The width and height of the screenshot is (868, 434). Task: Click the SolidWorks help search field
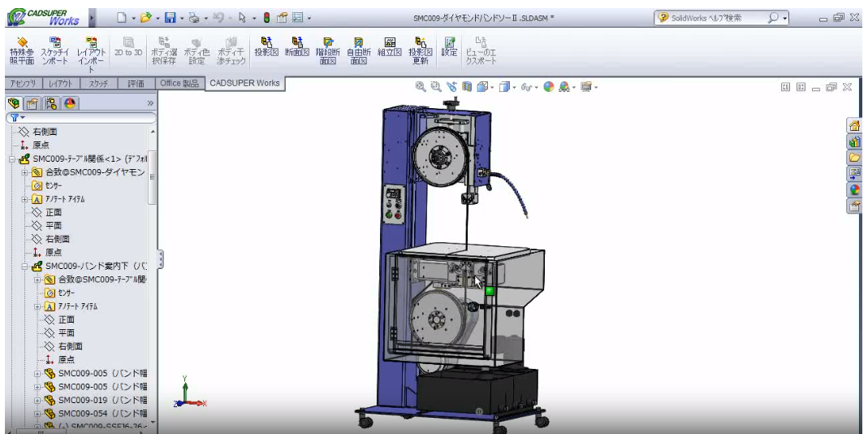pos(710,17)
